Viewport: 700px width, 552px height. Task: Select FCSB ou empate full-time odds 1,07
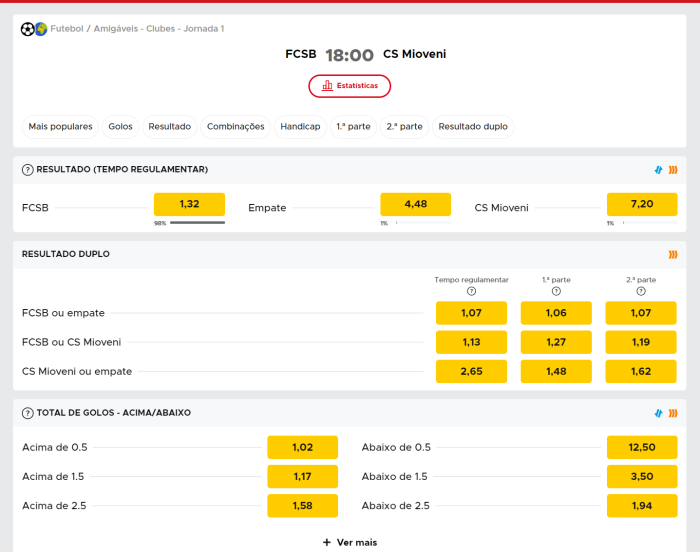tap(471, 313)
